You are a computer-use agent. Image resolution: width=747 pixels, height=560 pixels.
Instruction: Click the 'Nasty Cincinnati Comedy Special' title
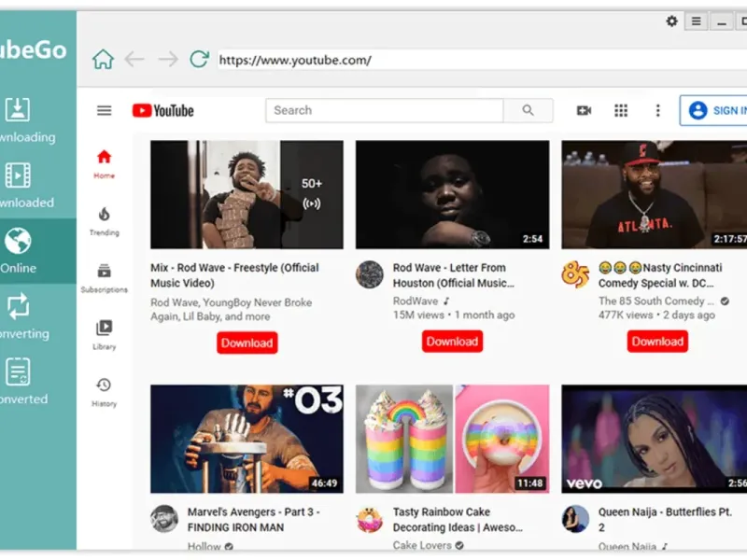coord(660,275)
